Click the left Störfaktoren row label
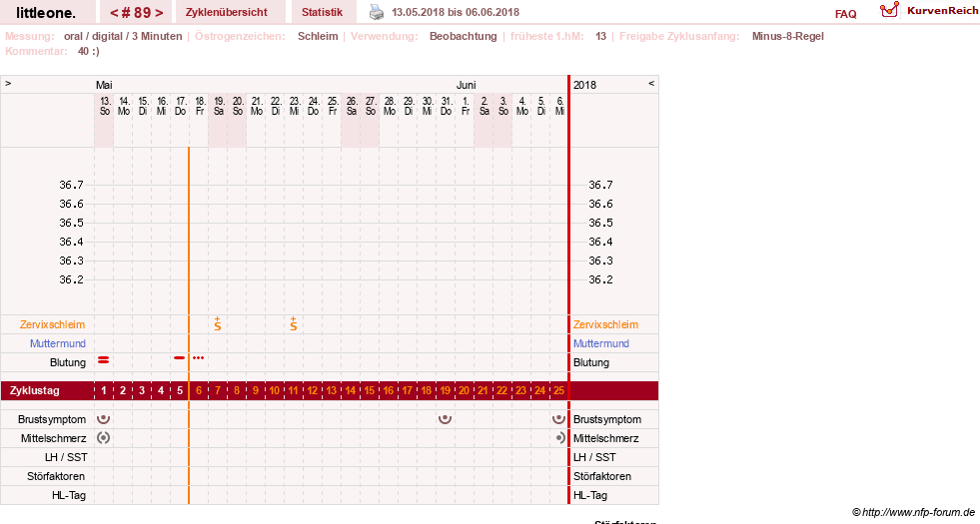The width and height of the screenshot is (980, 524). [x=56, y=476]
